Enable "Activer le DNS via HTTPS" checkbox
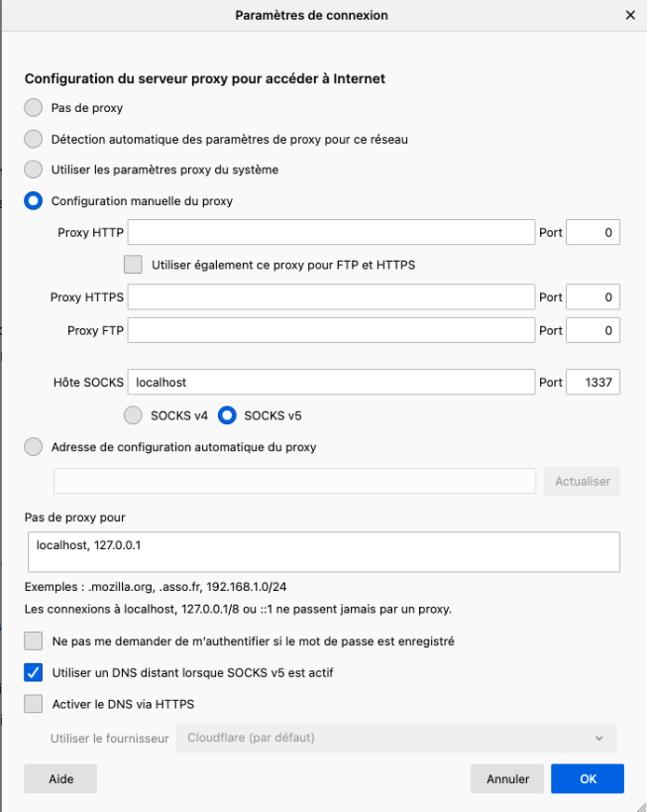647x812 pixels. 33,704
